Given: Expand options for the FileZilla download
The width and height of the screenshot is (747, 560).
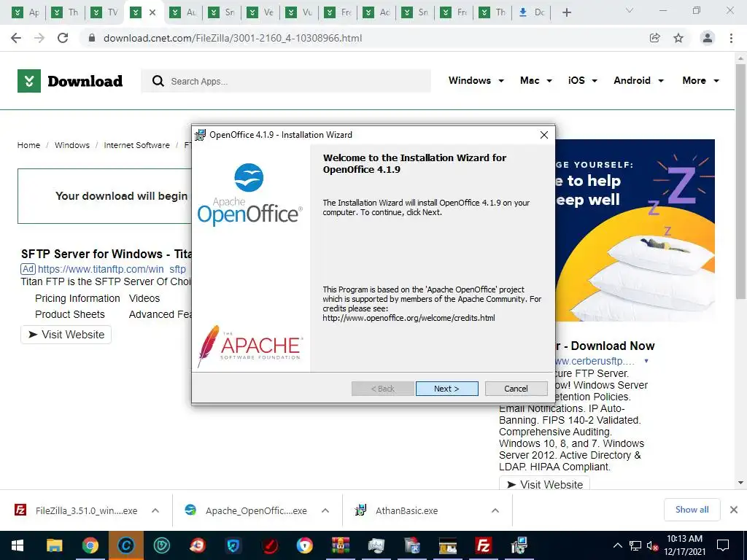Looking at the screenshot, I should pos(155,510).
